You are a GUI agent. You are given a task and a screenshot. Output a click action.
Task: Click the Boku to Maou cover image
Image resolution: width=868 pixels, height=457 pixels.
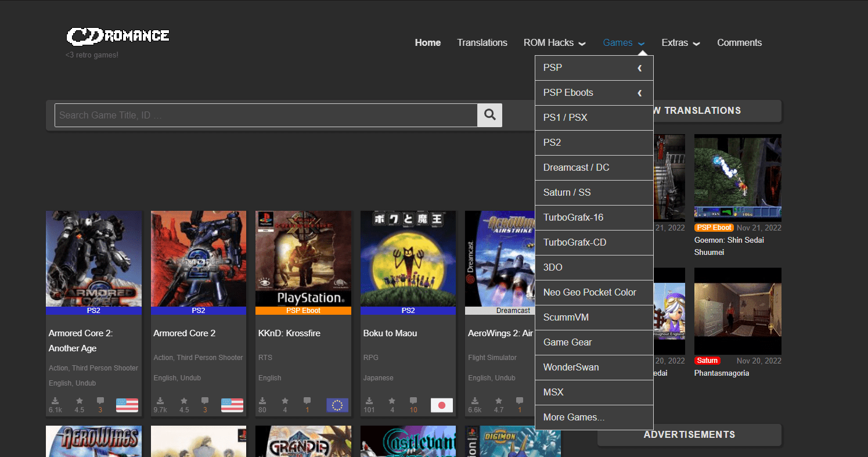408,258
